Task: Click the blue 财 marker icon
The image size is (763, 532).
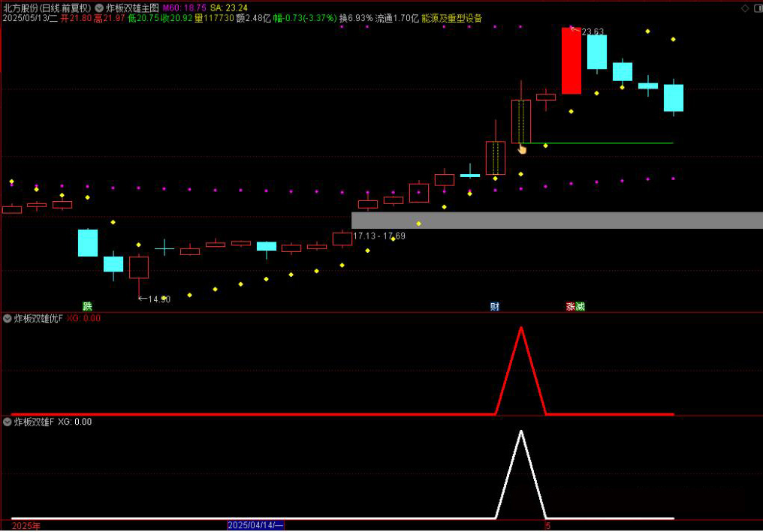Action: click(495, 306)
